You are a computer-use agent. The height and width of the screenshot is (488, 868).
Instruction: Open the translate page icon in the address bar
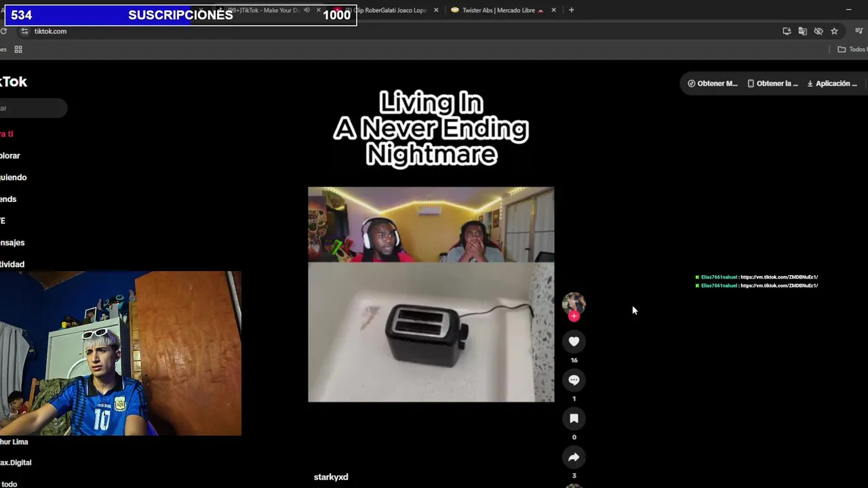click(802, 31)
